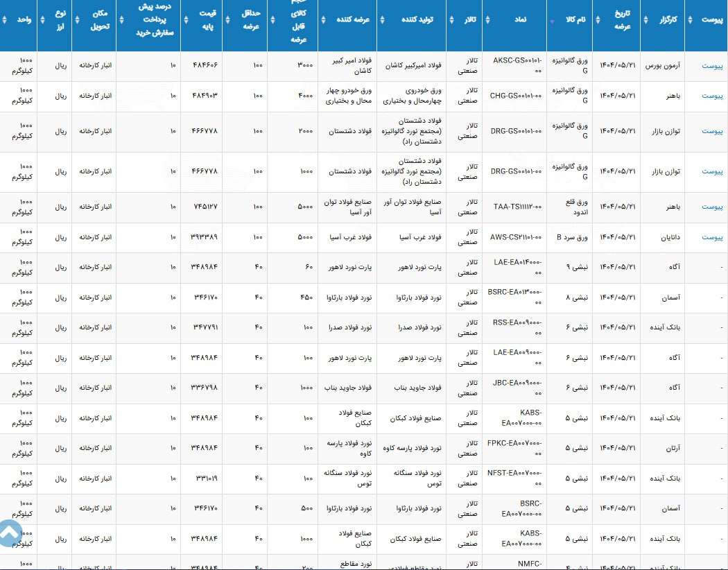This screenshot has height=570, width=728.
Task: Click product name "ورق قلع اندود"
Action: click(576, 207)
